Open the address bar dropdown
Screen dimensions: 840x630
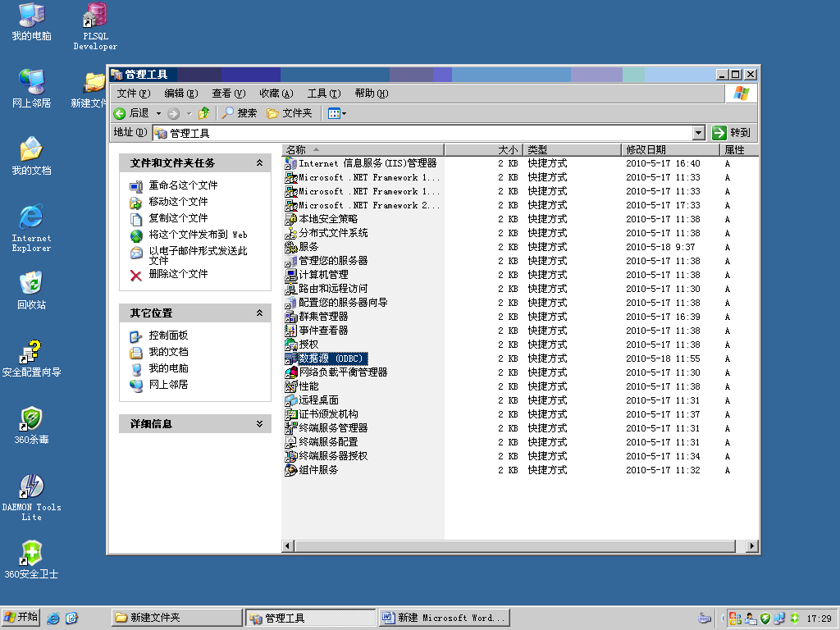point(698,132)
